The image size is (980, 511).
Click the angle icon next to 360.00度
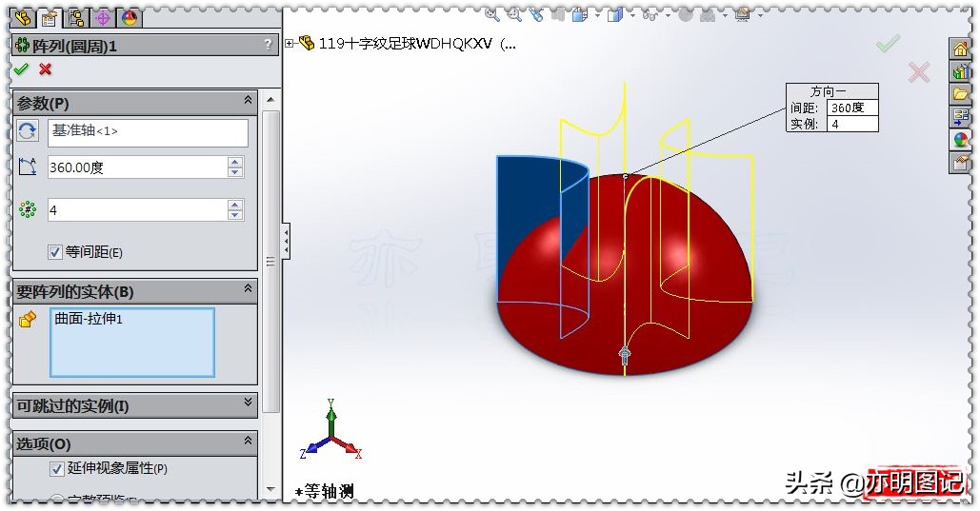point(27,167)
